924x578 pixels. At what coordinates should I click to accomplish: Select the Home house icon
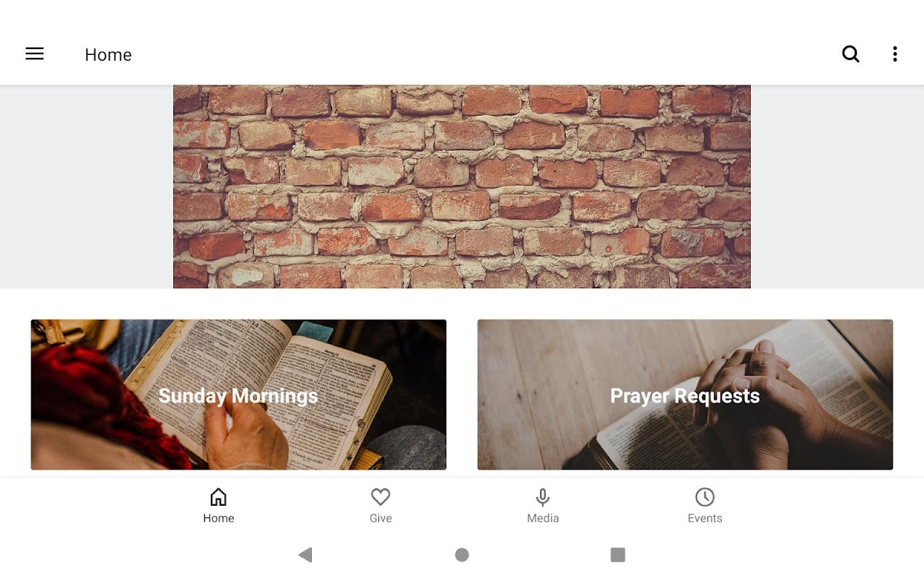tap(218, 497)
